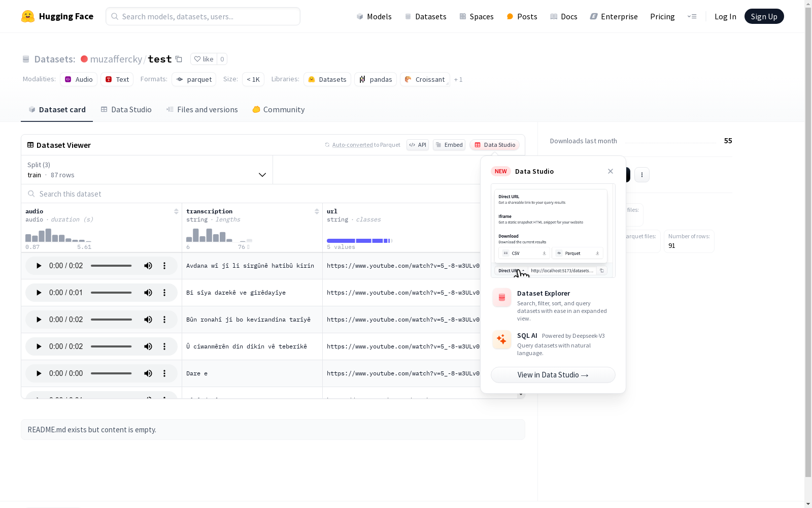
Task: Play the audio for "Dare e" row
Action: (x=39, y=373)
